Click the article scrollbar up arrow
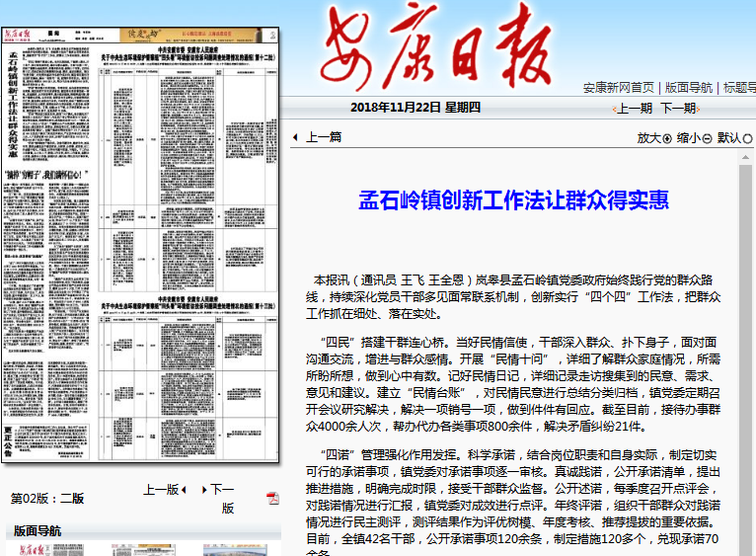Viewport: 756px width, 556px height. click(x=745, y=157)
